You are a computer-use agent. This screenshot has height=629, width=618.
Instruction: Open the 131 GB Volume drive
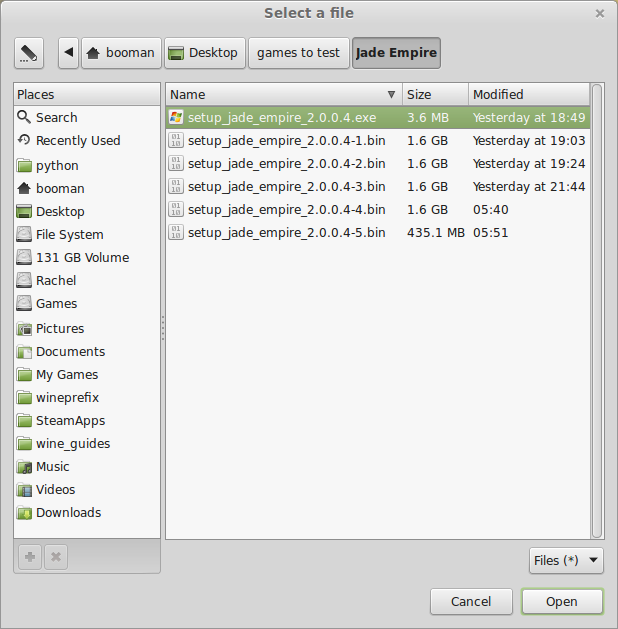[x=87, y=257]
